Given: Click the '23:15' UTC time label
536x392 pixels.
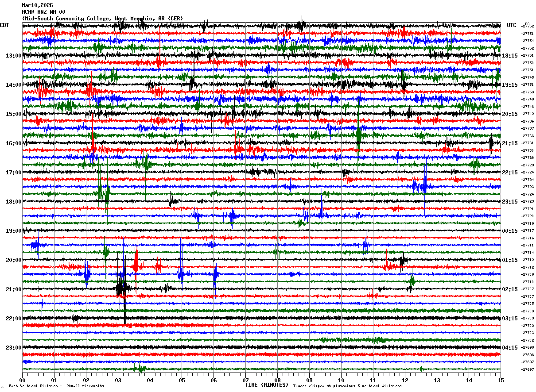Looking at the screenshot, I should coord(509,202).
